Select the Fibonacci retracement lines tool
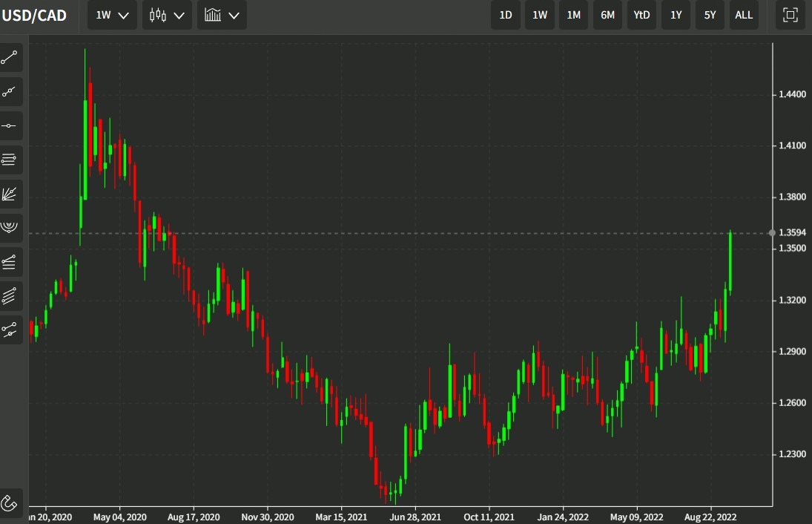The image size is (812, 524). [x=10, y=160]
